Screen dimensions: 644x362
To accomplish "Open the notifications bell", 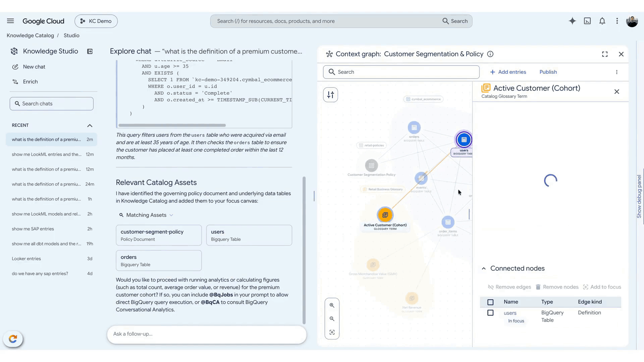I will tap(602, 21).
